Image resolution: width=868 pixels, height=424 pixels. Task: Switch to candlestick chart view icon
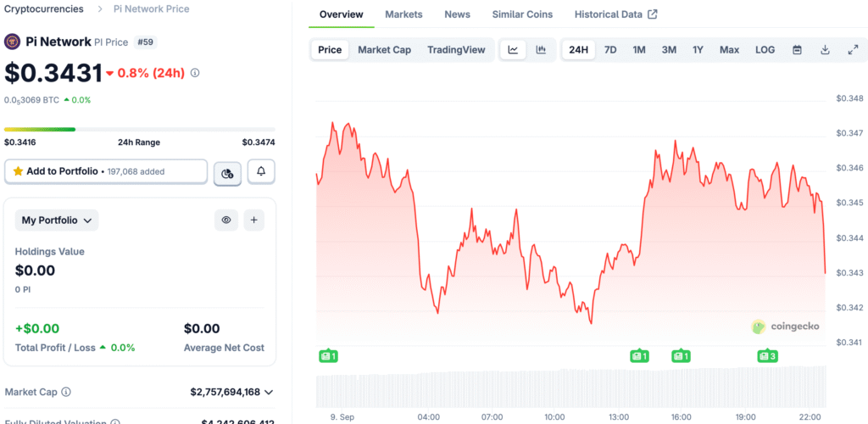click(541, 50)
